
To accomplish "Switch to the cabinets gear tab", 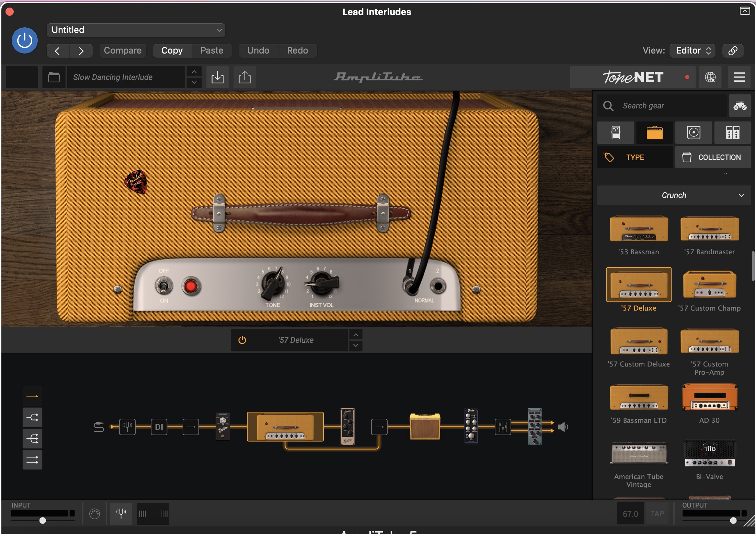I will coord(694,132).
